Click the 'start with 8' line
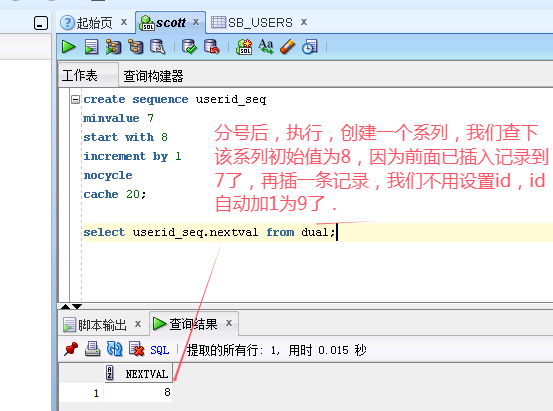This screenshot has height=411, width=553. (x=126, y=137)
